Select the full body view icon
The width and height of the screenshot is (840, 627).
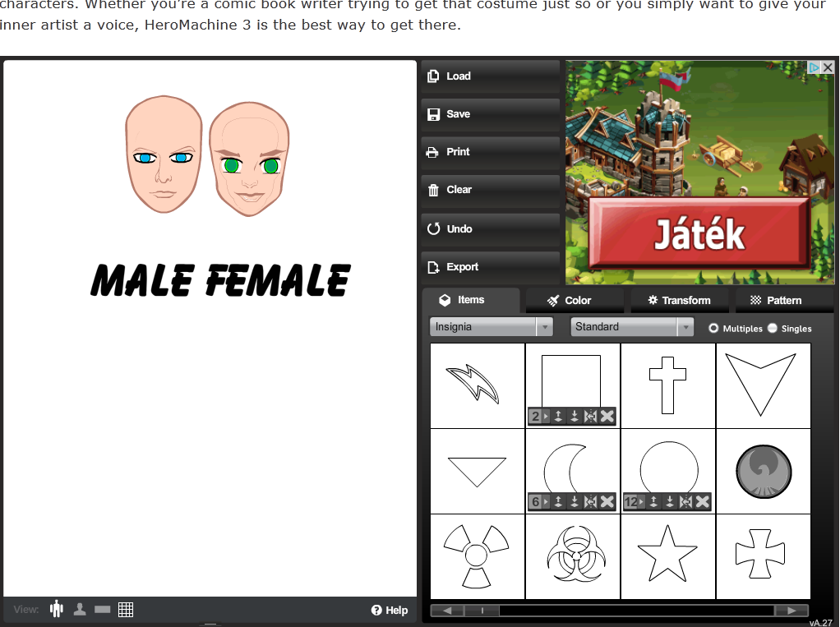(x=57, y=609)
